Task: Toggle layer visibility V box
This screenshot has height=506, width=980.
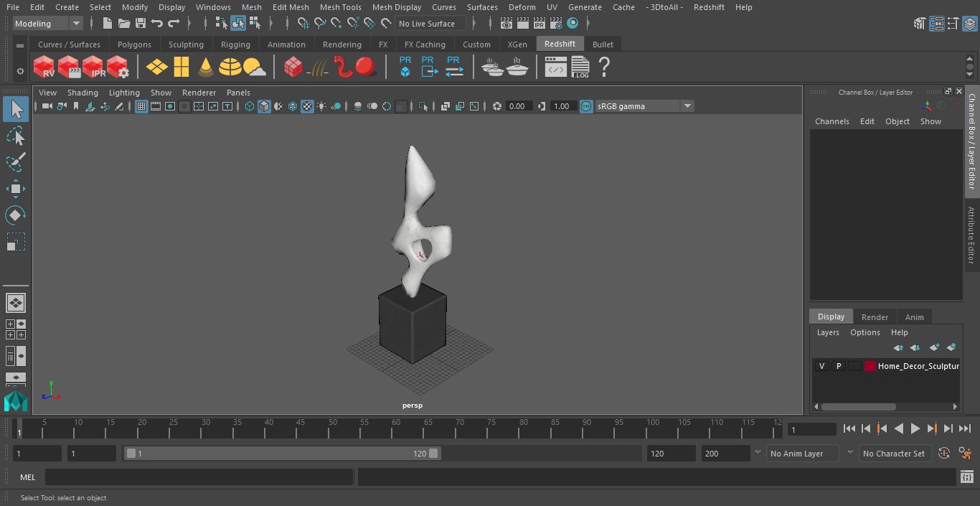Action: [x=821, y=366]
